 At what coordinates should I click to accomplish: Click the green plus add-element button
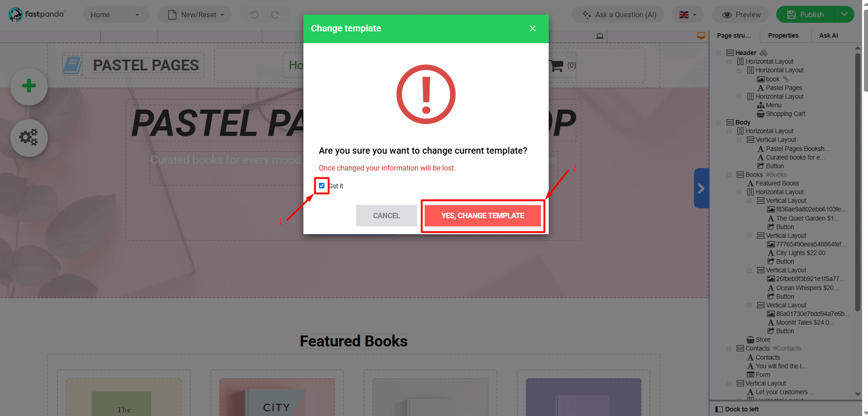click(x=29, y=86)
